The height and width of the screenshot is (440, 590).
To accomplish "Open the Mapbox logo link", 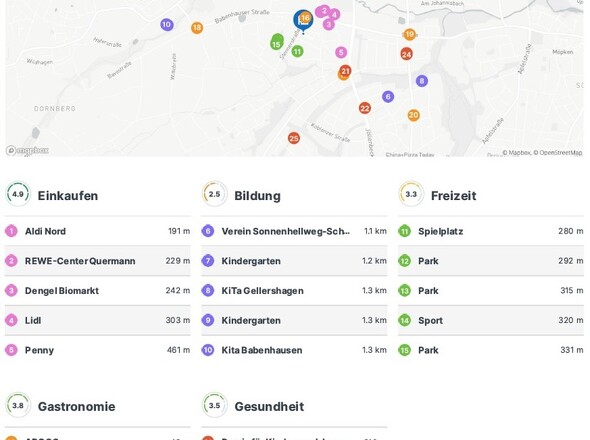I will 27,151.
